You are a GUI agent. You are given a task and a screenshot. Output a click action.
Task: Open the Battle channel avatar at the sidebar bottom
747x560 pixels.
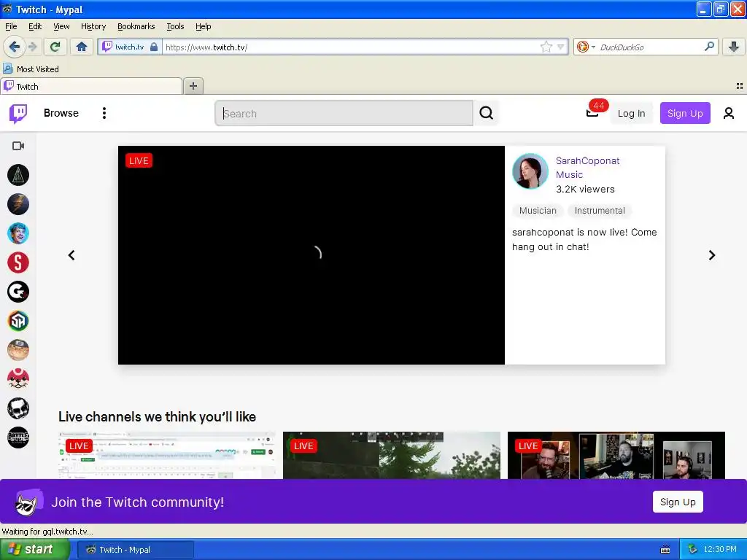click(x=18, y=437)
